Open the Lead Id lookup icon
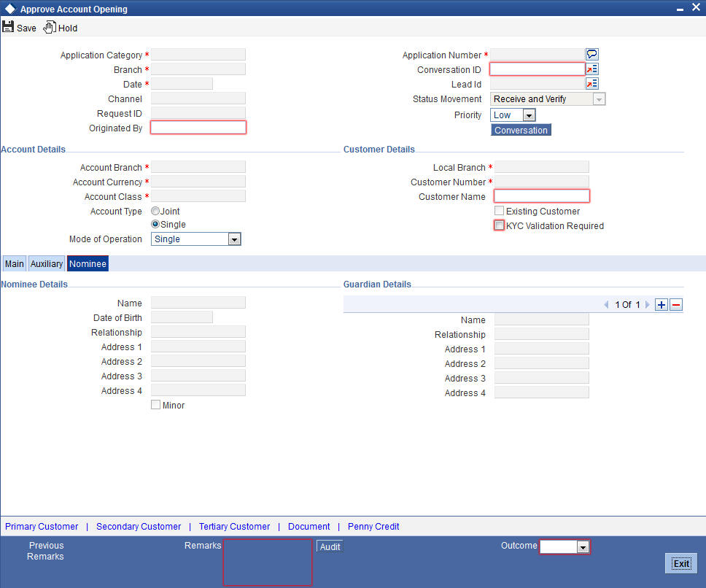The height and width of the screenshot is (588, 706). [591, 84]
